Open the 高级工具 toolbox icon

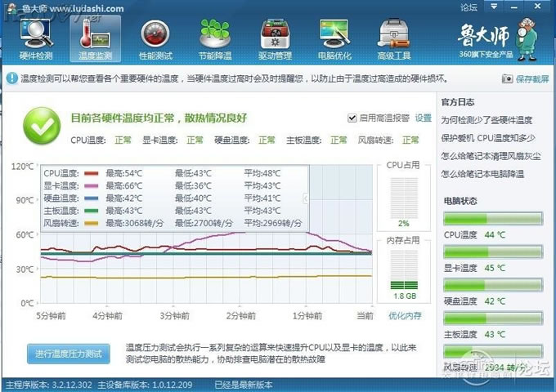click(394, 38)
